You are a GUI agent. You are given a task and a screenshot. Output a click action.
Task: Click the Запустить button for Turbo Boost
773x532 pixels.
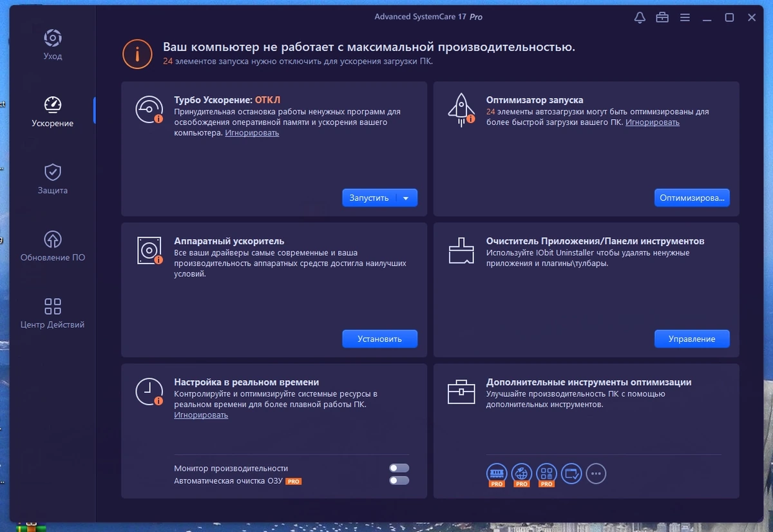369,198
